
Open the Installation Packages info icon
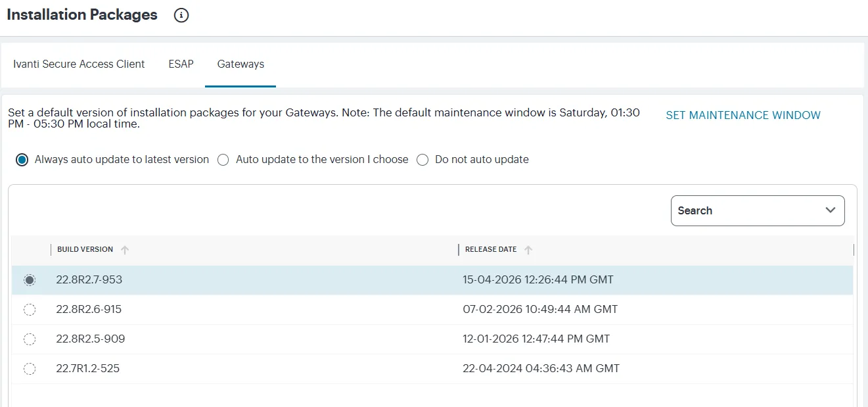181,16
